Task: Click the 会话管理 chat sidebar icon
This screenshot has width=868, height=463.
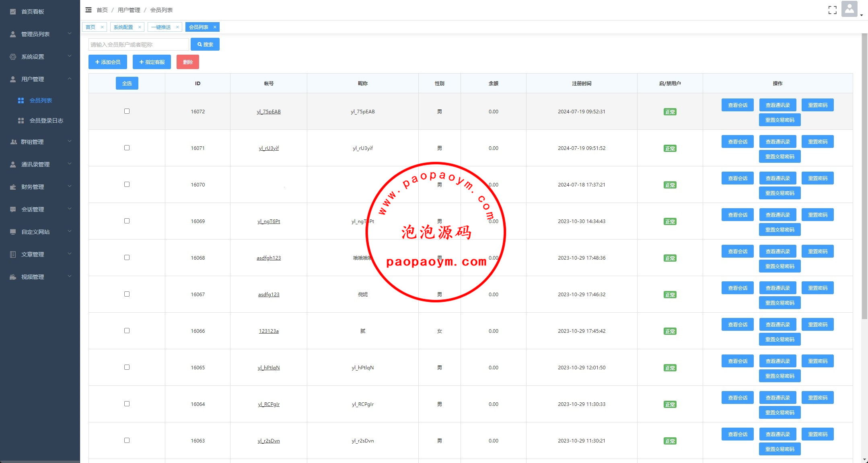Action: [13, 209]
